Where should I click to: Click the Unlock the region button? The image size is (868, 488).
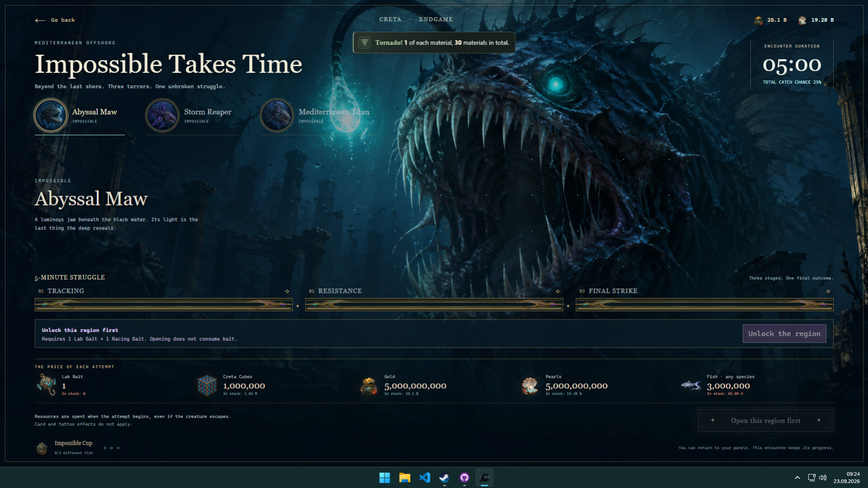784,333
